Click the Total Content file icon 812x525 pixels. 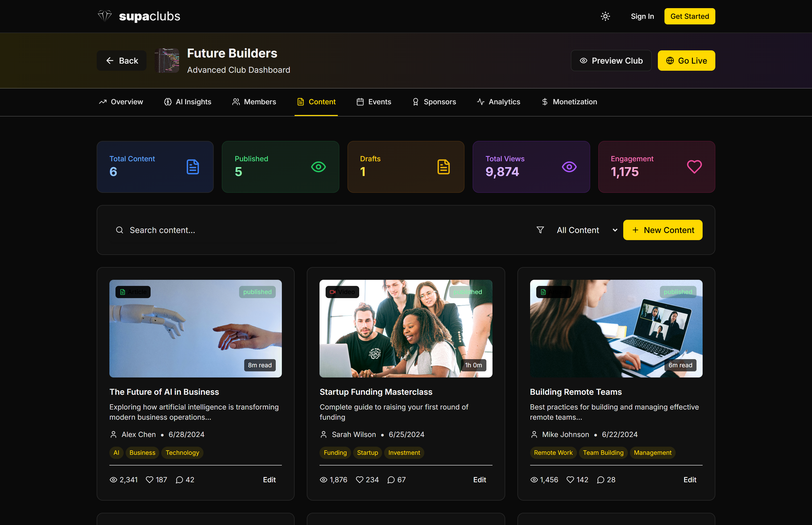click(x=193, y=167)
